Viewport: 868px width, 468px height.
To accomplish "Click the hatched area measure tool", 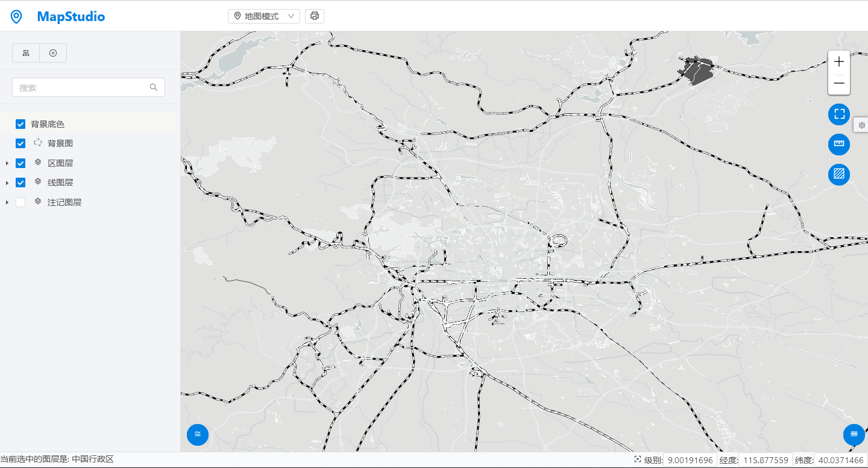I will 839,175.
